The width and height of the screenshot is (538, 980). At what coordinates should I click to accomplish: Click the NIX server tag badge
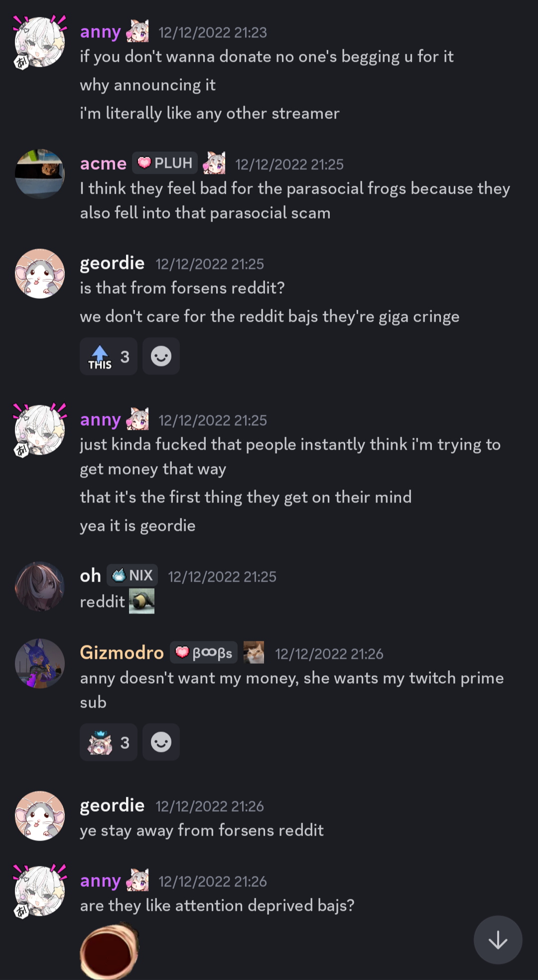click(x=133, y=575)
